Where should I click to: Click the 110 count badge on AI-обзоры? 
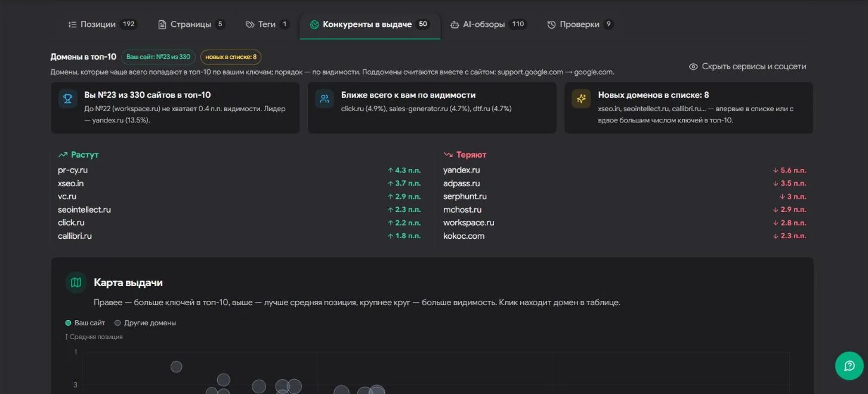(x=518, y=24)
